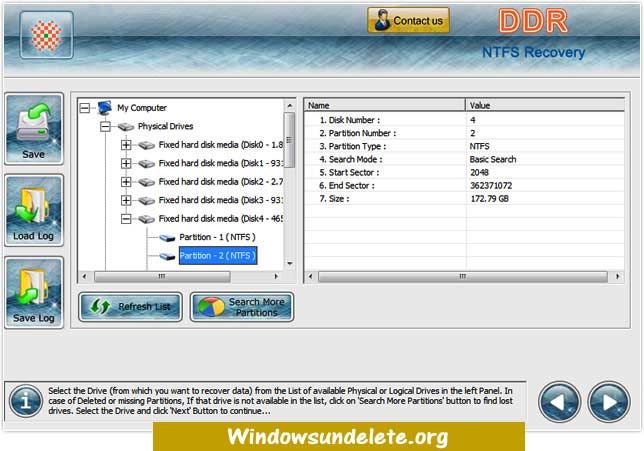Click Search More Partitions button
This screenshot has height=451, width=644.
242,307
